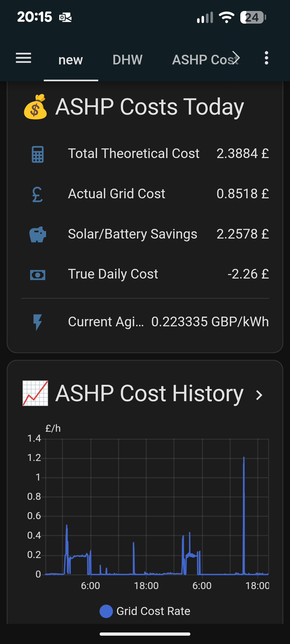Viewport: 290px width, 644px height.
Task: Open Total Theoretical Cost entity details
Action: point(134,153)
